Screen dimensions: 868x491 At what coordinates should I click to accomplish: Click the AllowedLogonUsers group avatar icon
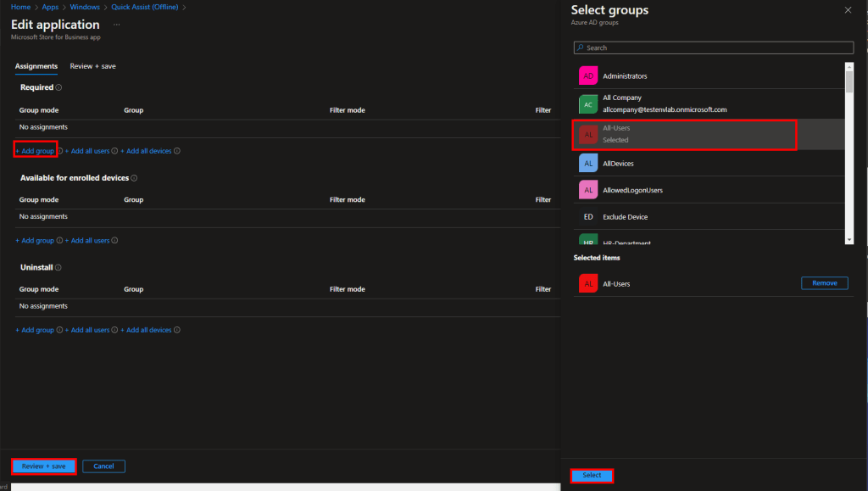[x=588, y=190]
